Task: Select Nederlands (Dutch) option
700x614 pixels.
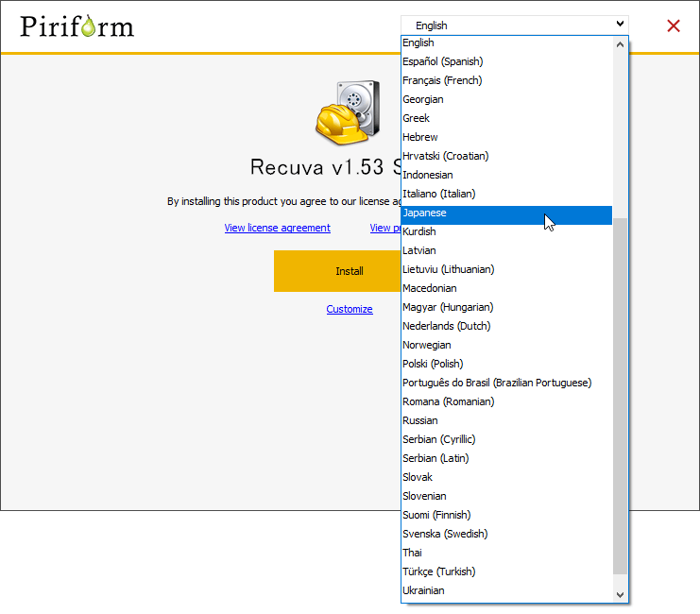Action: tap(506, 327)
